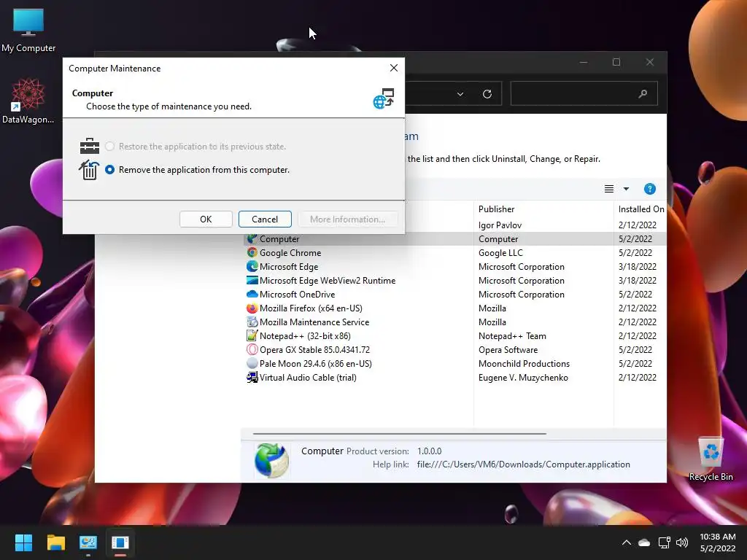747x560 pixels.
Task: Click the Mozilla Maintenance Service icon
Action: tap(252, 322)
